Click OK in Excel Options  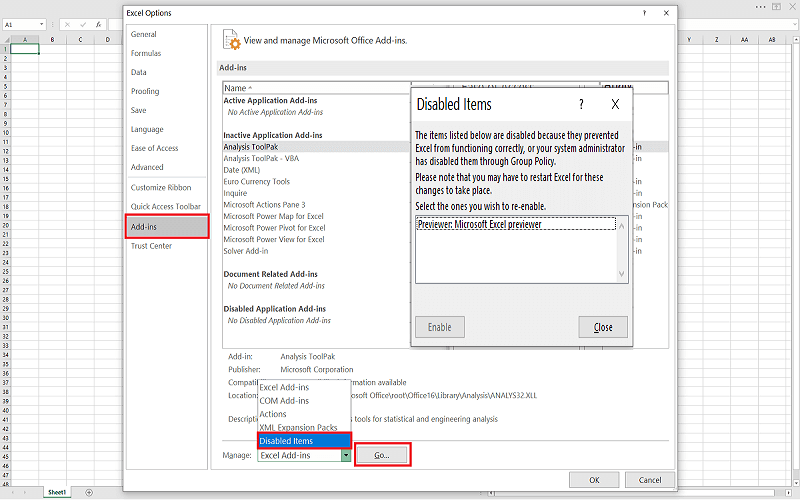tap(594, 480)
